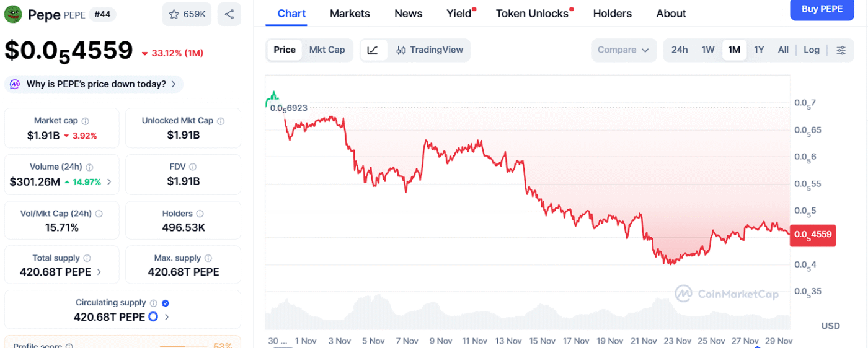Expand the Volume (24h) details chevron
The image size is (868, 348).
110,182
